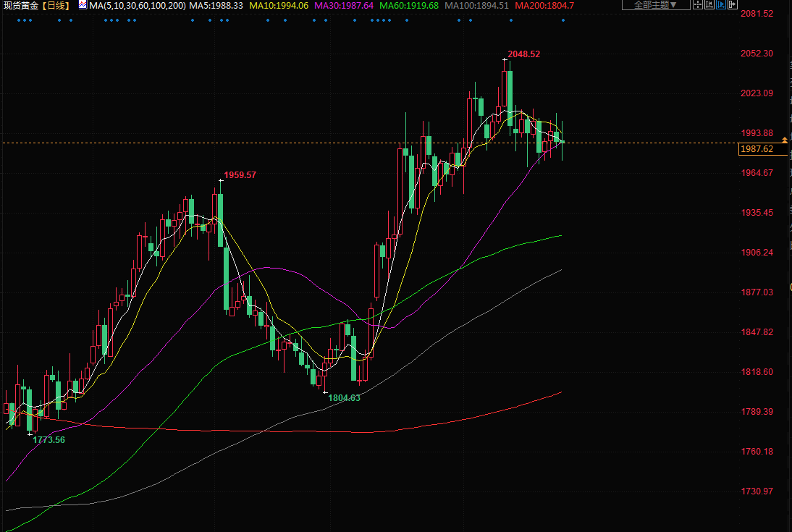
Task: Click the gray MA100:1894.51 legend
Action: point(476,6)
